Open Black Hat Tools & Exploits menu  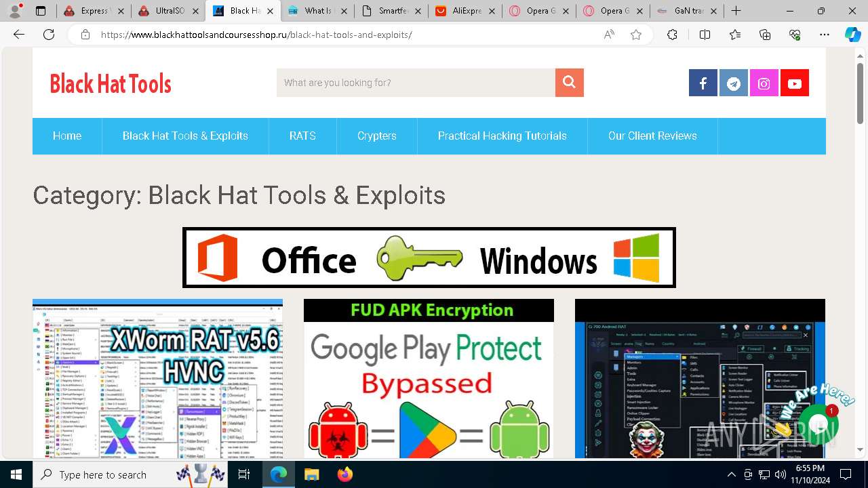pyautogui.click(x=185, y=136)
